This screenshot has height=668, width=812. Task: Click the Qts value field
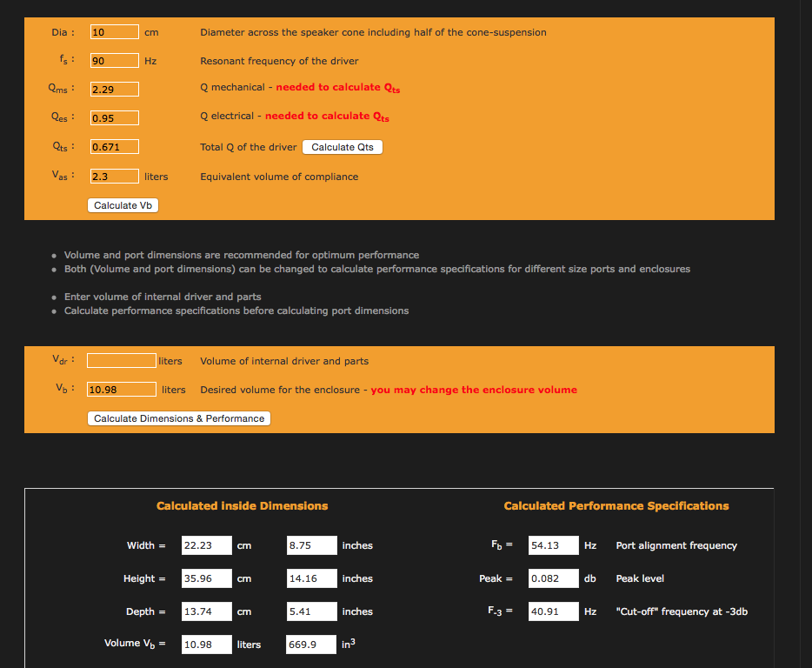point(115,147)
